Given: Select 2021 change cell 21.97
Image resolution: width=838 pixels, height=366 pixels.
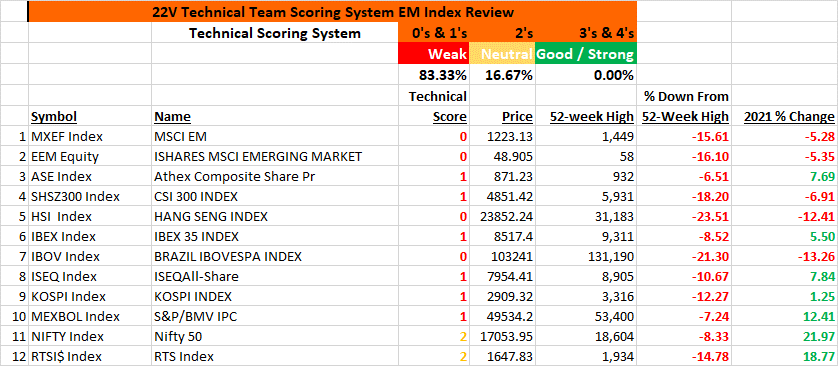Looking at the screenshot, I should point(785,337).
